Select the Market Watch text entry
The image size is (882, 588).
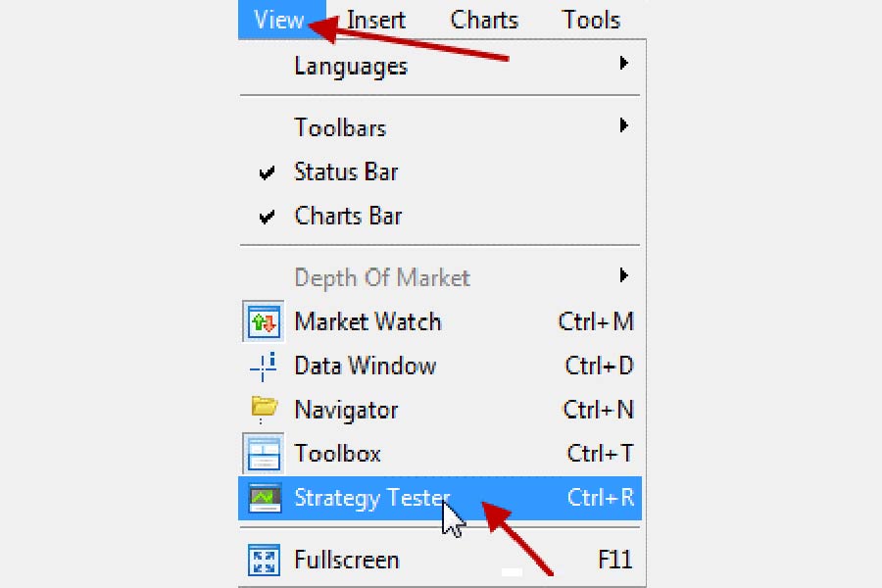click(x=367, y=322)
